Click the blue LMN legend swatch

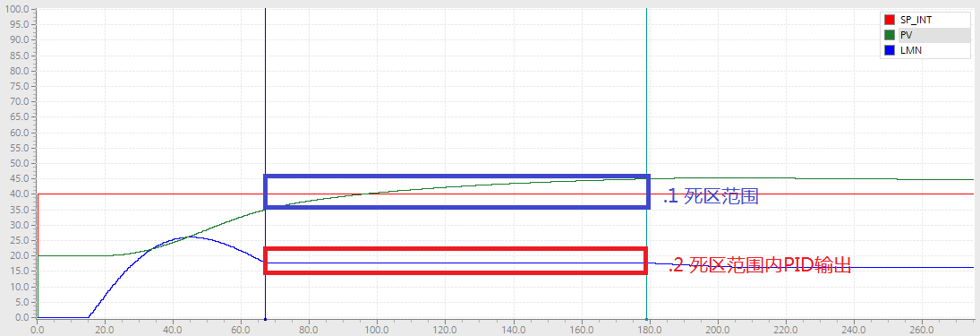pos(890,51)
